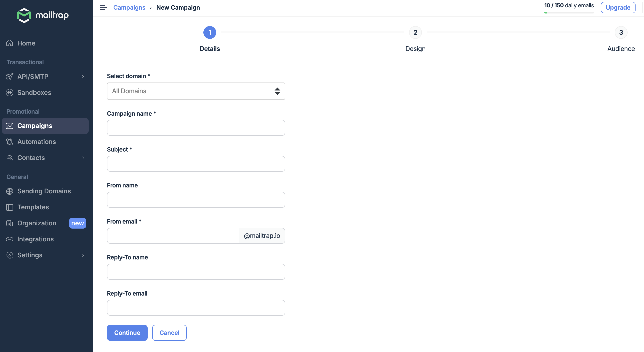Click the Mailtrap logo

[x=43, y=15]
